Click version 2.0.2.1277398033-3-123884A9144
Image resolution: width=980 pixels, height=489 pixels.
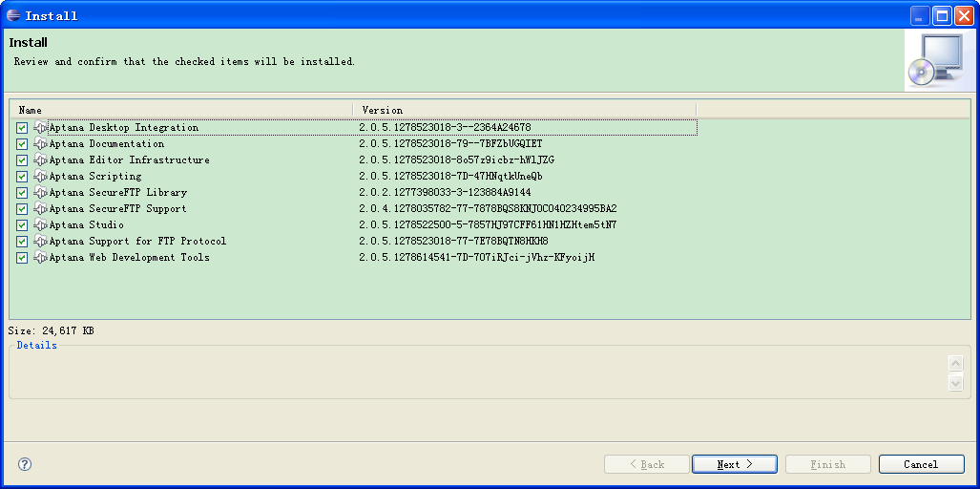coord(445,193)
